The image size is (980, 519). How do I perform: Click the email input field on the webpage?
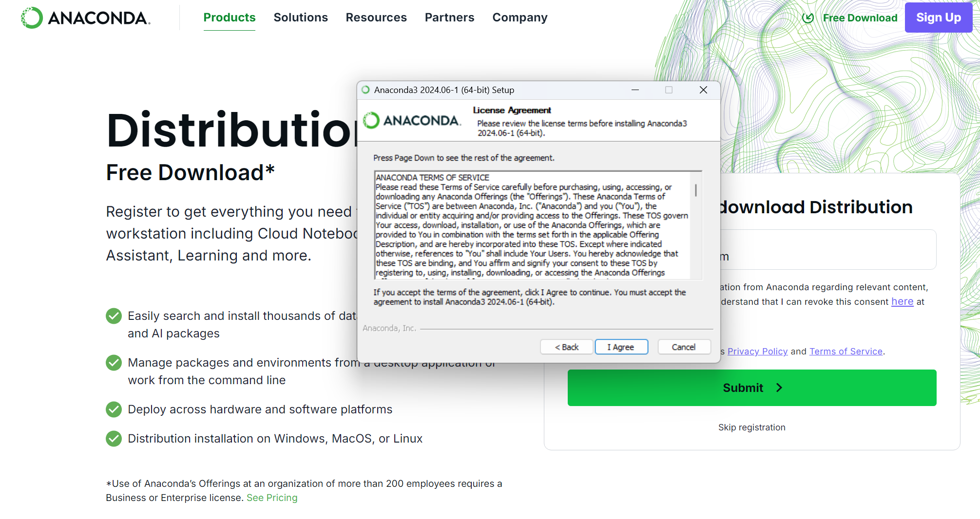click(x=827, y=249)
